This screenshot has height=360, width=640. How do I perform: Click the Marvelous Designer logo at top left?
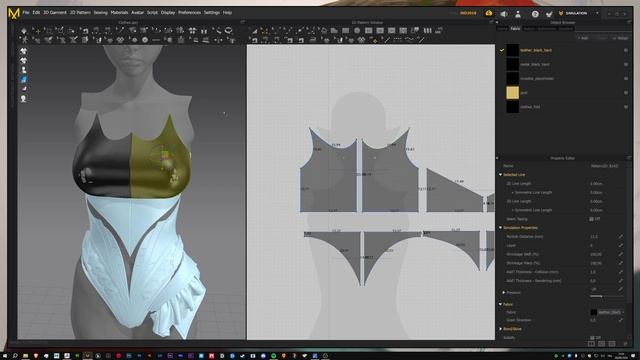13,13
